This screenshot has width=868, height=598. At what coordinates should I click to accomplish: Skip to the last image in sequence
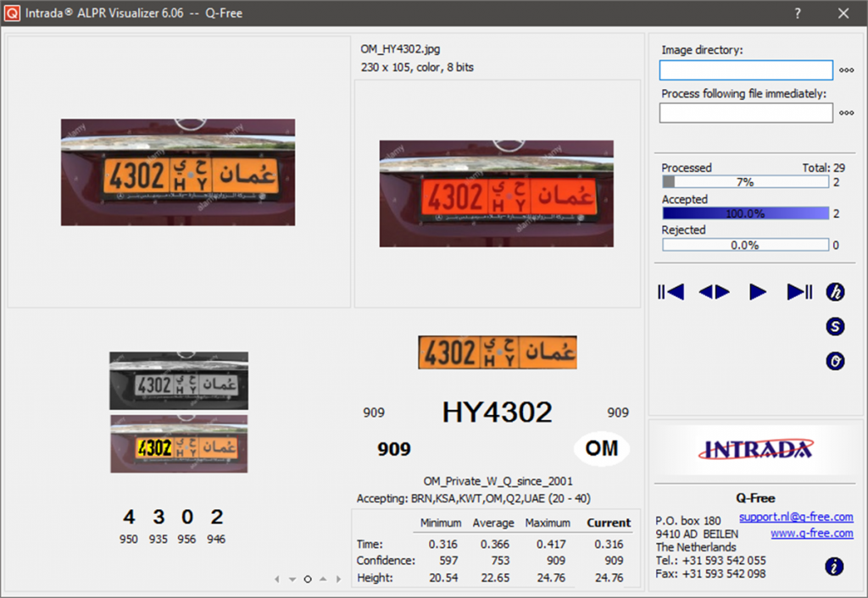799,292
